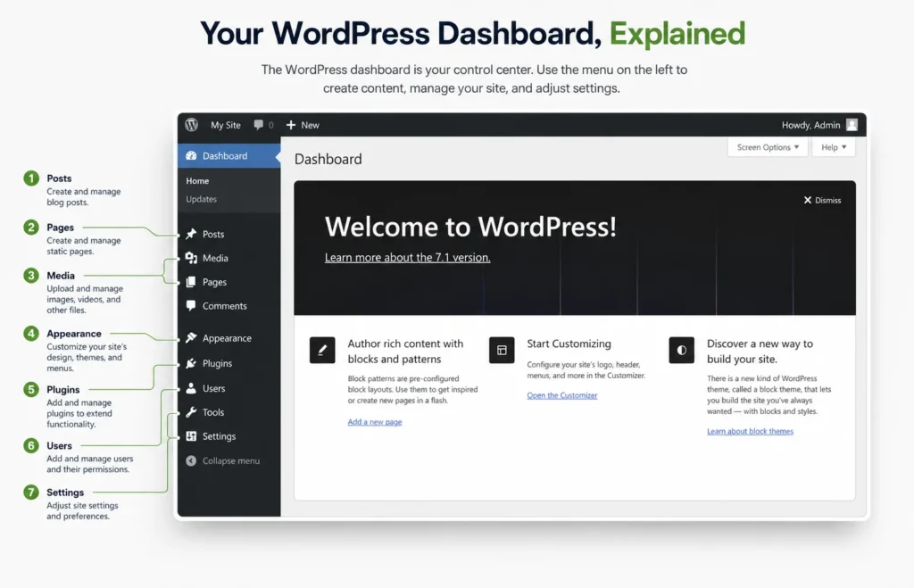The image size is (914, 588).
Task: Follow Learn more about the 7.1 version
Action: [407, 257]
